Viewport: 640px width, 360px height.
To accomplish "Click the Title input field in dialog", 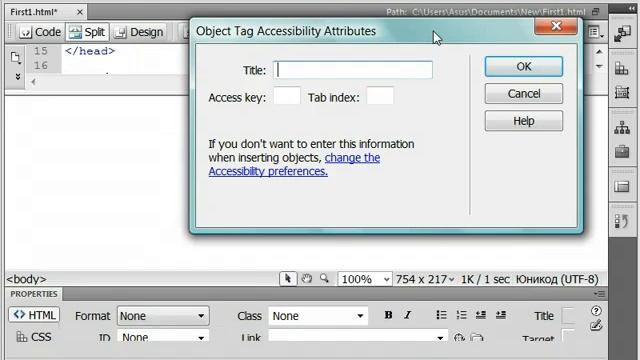I will point(353,70).
